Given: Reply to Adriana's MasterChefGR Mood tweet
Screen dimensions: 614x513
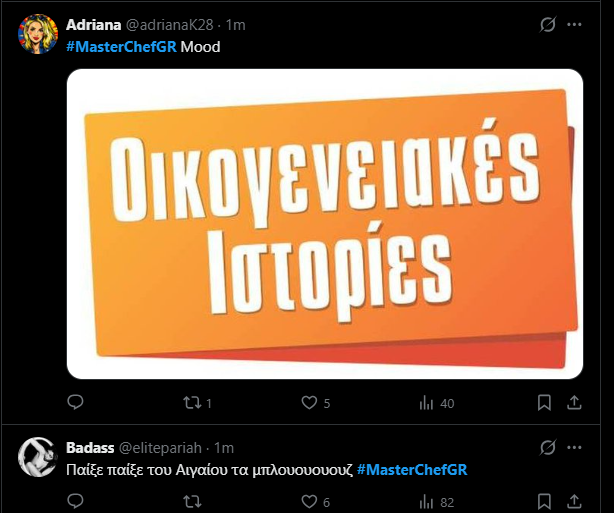Looking at the screenshot, I should (x=75, y=403).
